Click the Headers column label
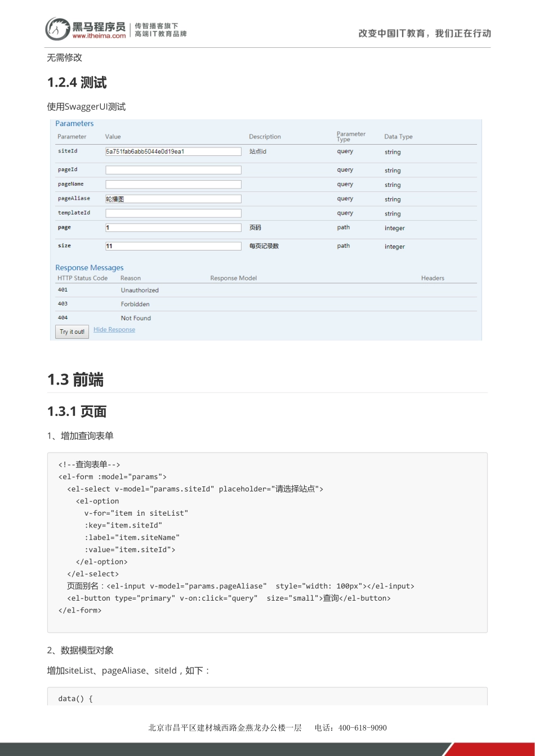 coord(433,278)
